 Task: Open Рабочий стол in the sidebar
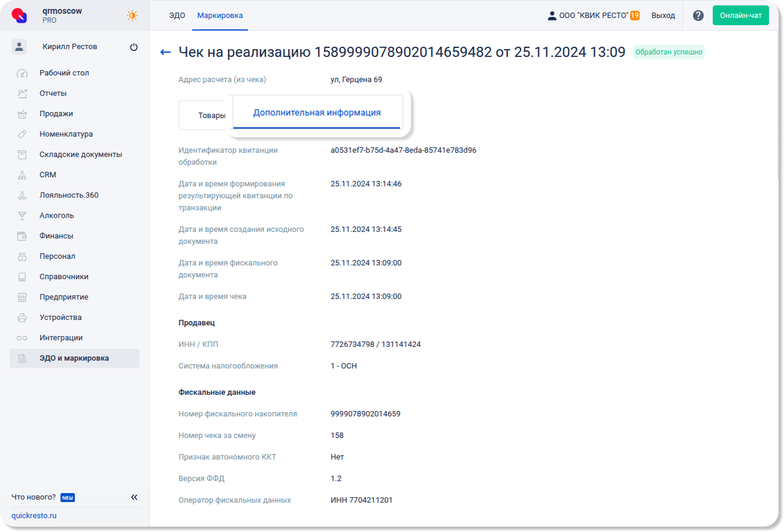64,73
